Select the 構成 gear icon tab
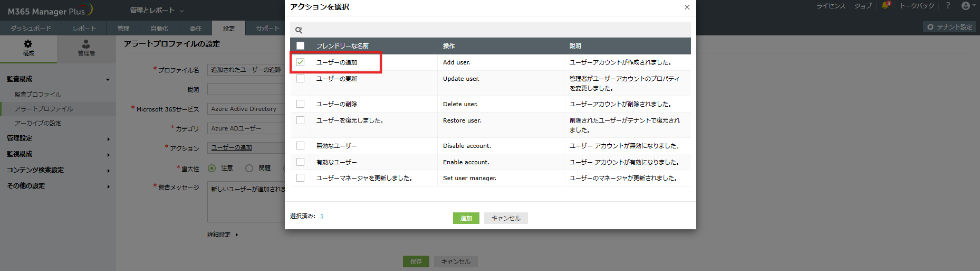 tap(28, 48)
